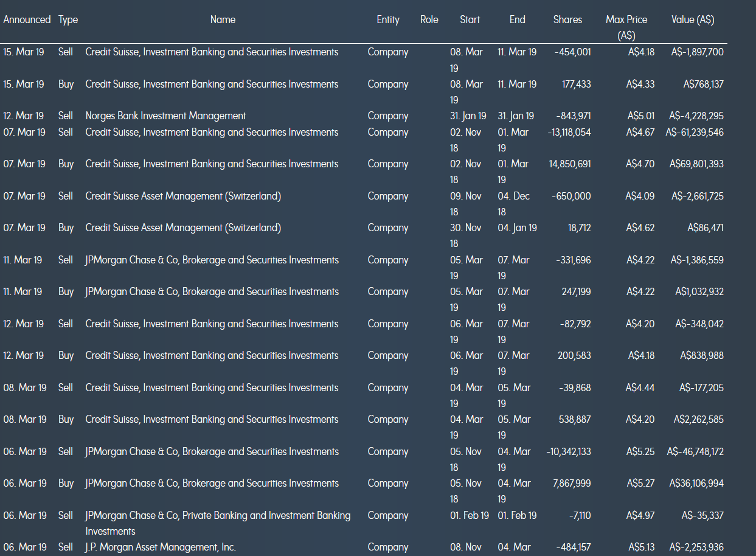
Task: Click the value A$2,262,585
Action: coord(699,419)
